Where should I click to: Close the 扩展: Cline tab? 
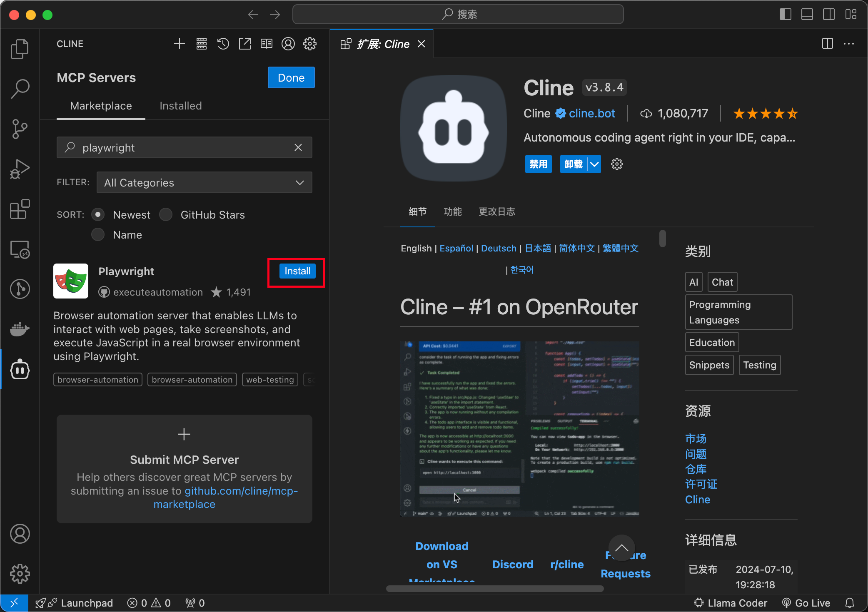tap(422, 44)
